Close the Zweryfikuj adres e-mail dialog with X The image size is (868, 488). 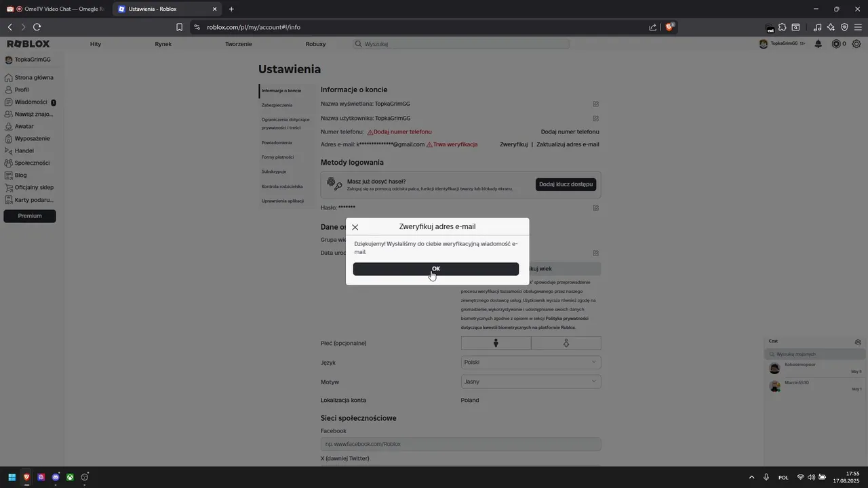[x=355, y=227]
